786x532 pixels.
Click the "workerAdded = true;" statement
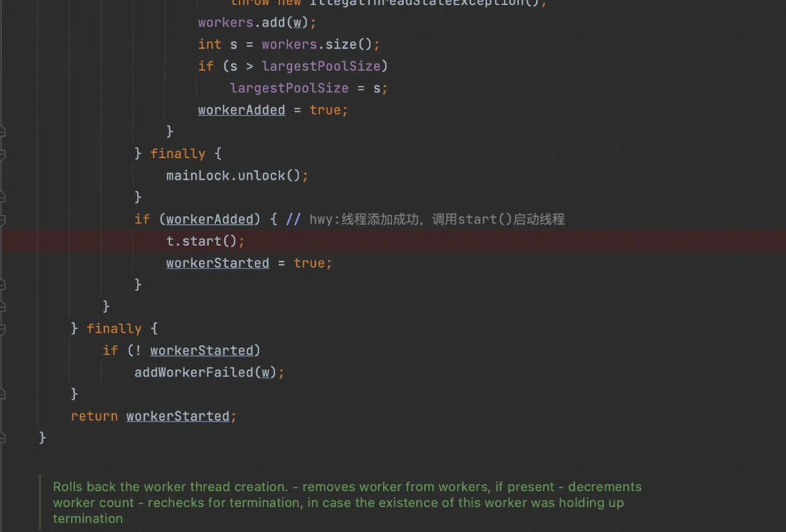[x=273, y=111]
